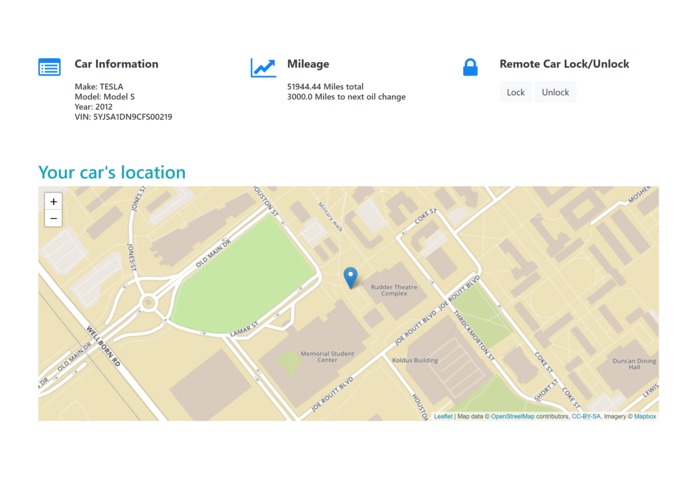Image resolution: width=695 pixels, height=494 pixels.
Task: Click the Car Information list icon
Action: point(49,67)
